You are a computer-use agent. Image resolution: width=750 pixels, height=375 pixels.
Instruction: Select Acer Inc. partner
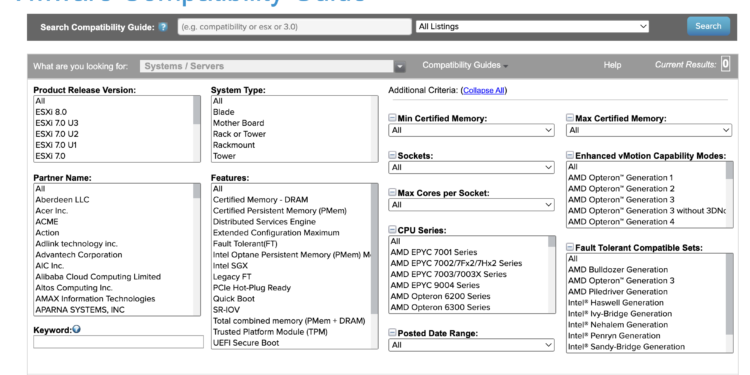coord(52,211)
